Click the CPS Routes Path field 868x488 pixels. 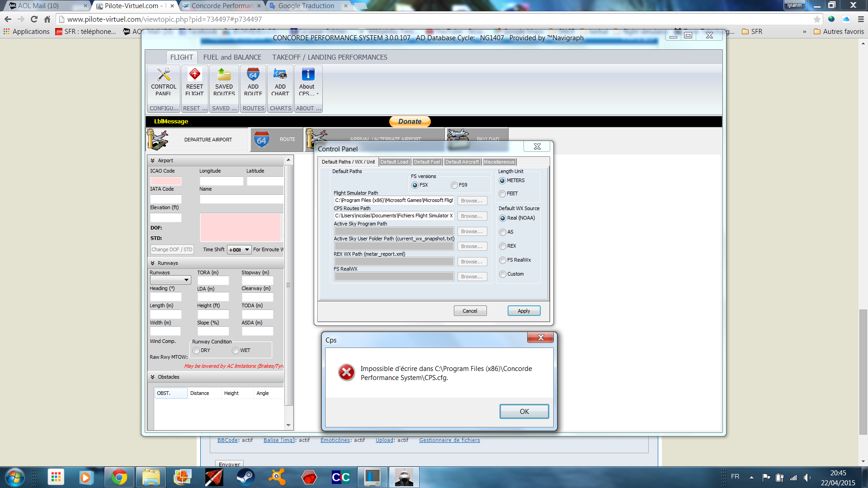tap(394, 216)
